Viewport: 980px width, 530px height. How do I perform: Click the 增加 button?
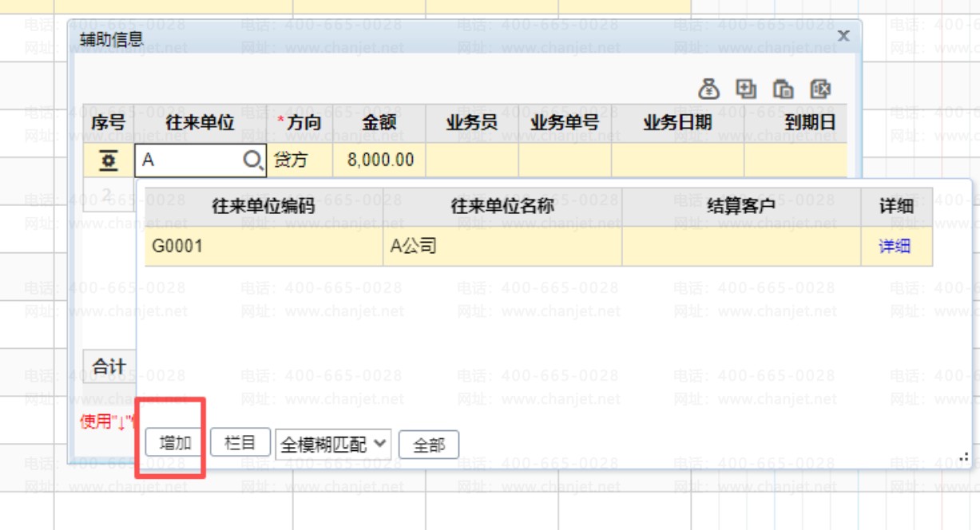pyautogui.click(x=175, y=442)
